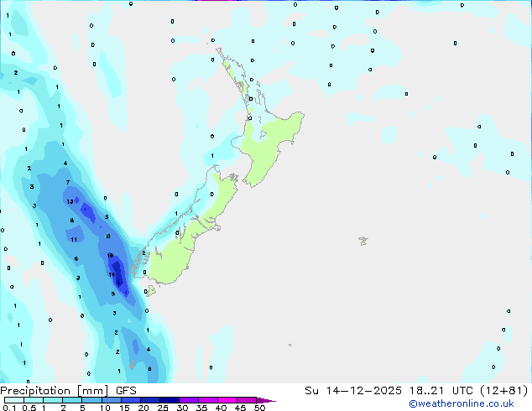
Task: Click the 0.1 to 0.5 mm legend swatch
Action: (x=14, y=400)
